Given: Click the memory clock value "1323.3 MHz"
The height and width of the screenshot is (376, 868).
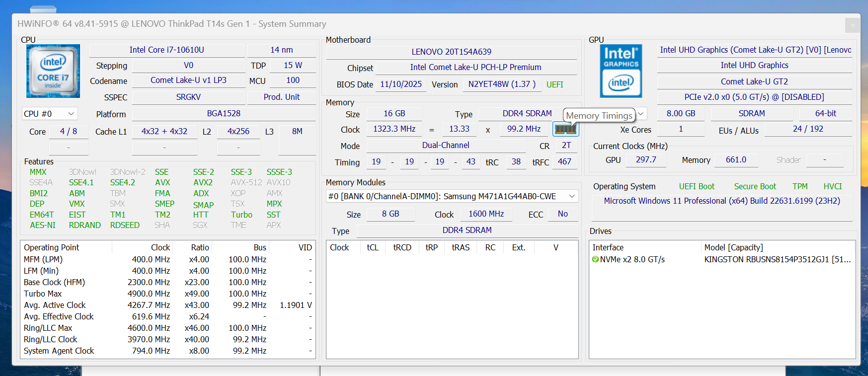Looking at the screenshot, I should [x=395, y=129].
